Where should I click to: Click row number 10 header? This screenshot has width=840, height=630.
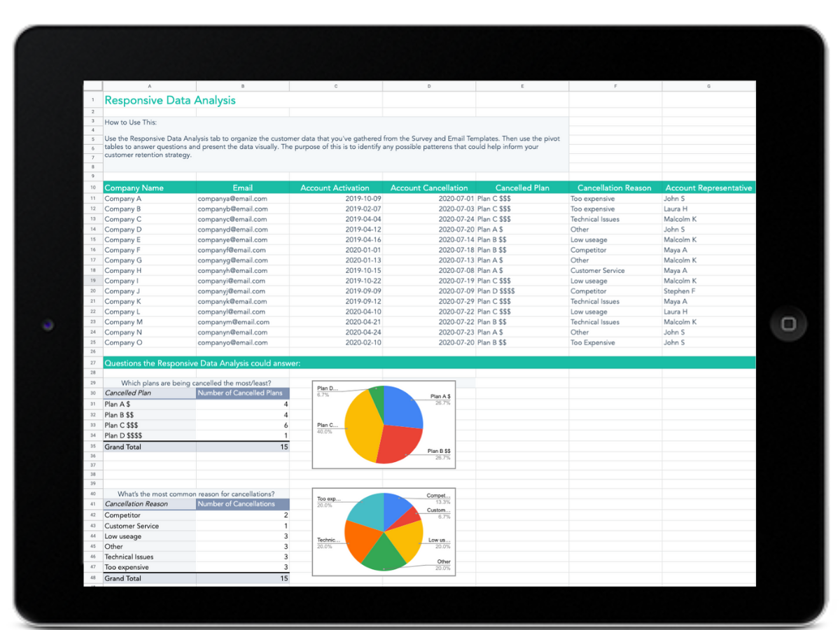(92, 188)
